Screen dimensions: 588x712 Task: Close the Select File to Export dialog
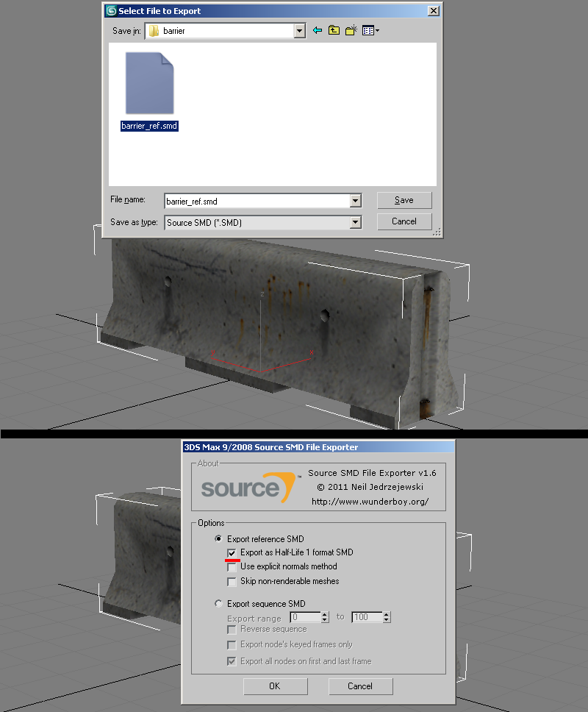click(x=434, y=11)
